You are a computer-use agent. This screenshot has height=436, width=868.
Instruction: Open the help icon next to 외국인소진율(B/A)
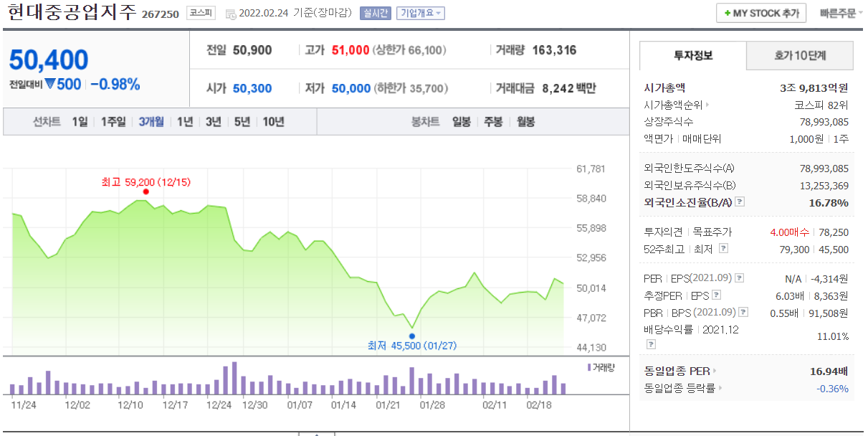[739, 202]
